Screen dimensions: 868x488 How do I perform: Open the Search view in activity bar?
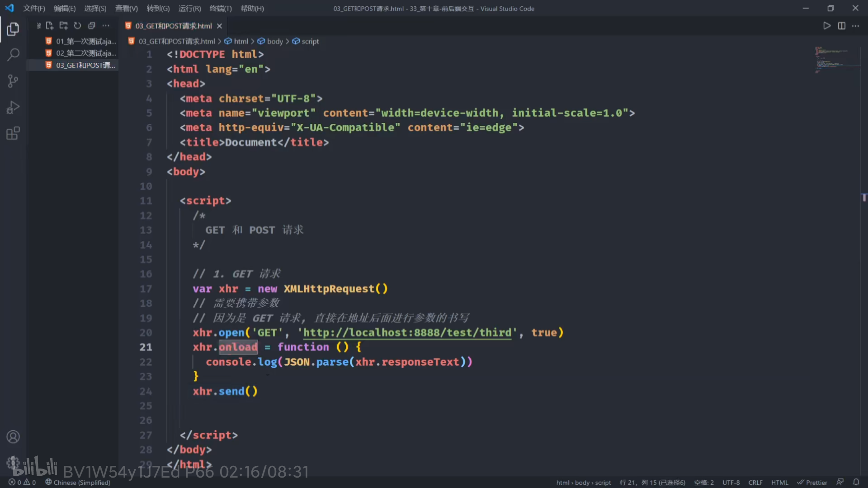(x=13, y=55)
